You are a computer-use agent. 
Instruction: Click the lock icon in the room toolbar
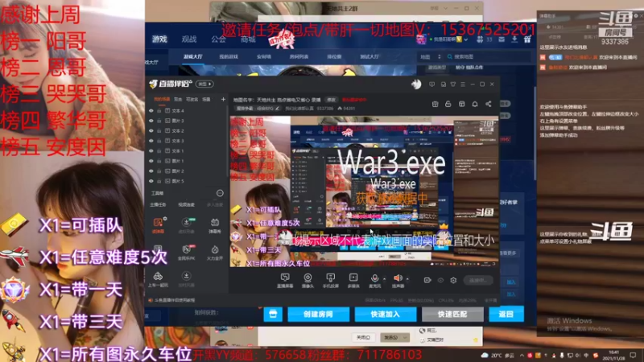coord(448,104)
